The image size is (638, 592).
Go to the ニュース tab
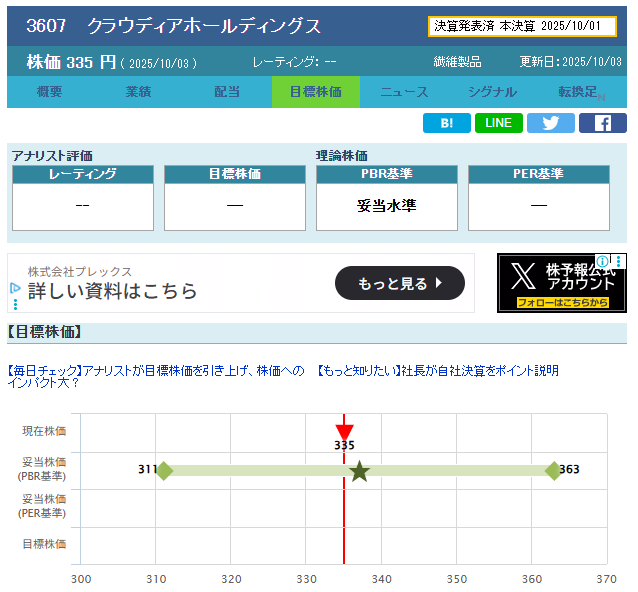tap(404, 92)
